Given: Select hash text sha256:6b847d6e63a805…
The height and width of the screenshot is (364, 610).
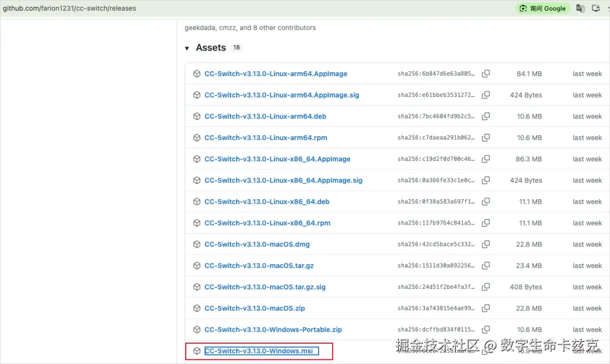Looking at the screenshot, I should [436, 73].
